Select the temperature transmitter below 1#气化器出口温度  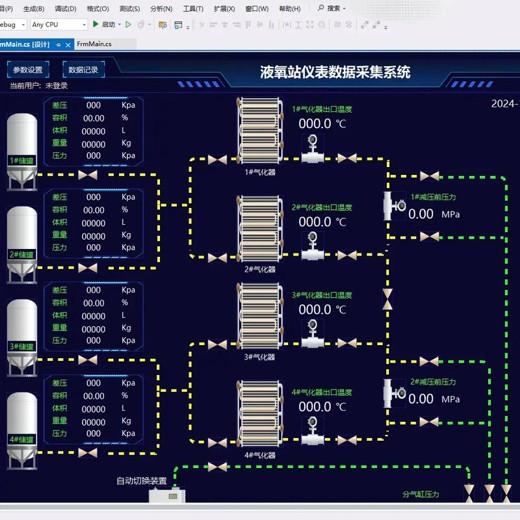click(x=312, y=149)
